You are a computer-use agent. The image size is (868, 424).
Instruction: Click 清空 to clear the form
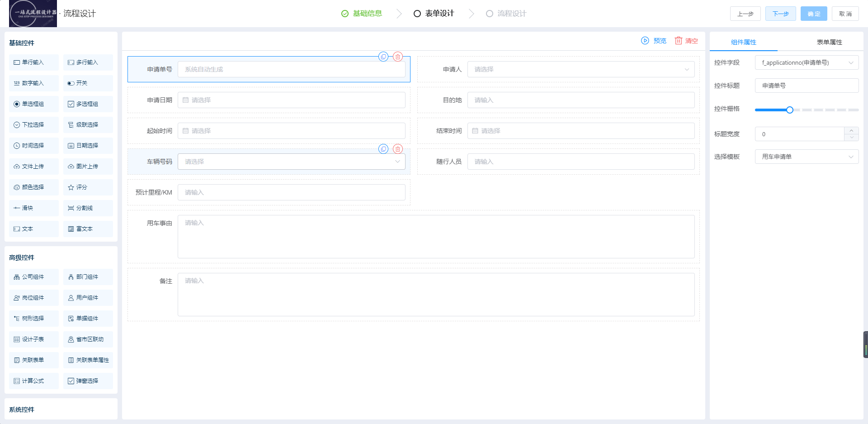click(686, 41)
